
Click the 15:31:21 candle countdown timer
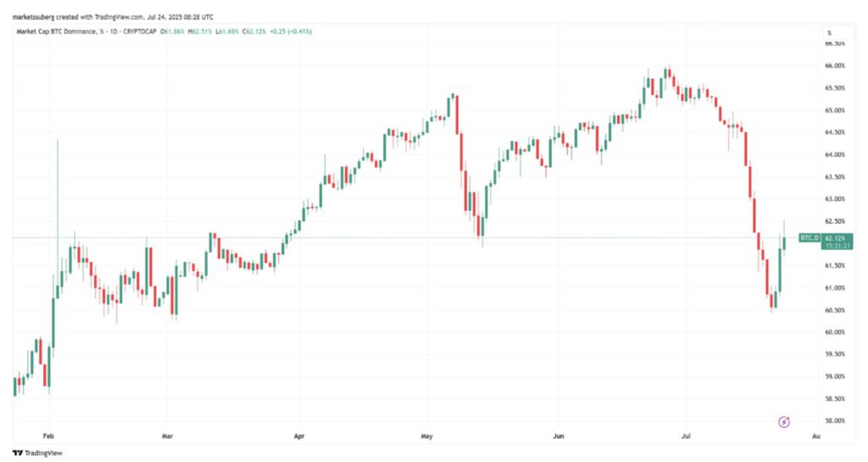[x=835, y=246]
